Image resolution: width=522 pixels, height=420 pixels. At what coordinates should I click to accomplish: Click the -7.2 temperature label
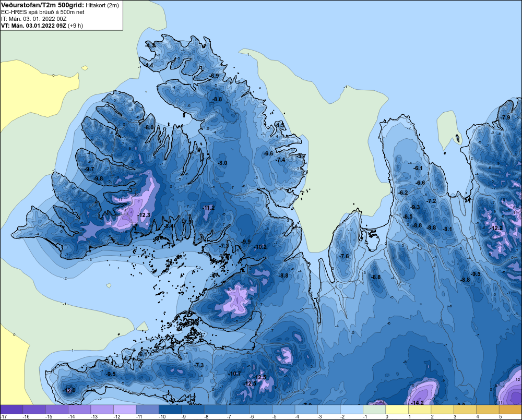click(x=431, y=201)
